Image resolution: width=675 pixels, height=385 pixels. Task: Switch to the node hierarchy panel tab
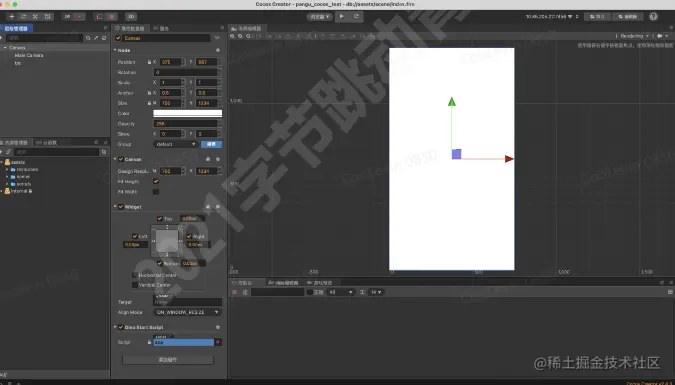click(x=16, y=28)
